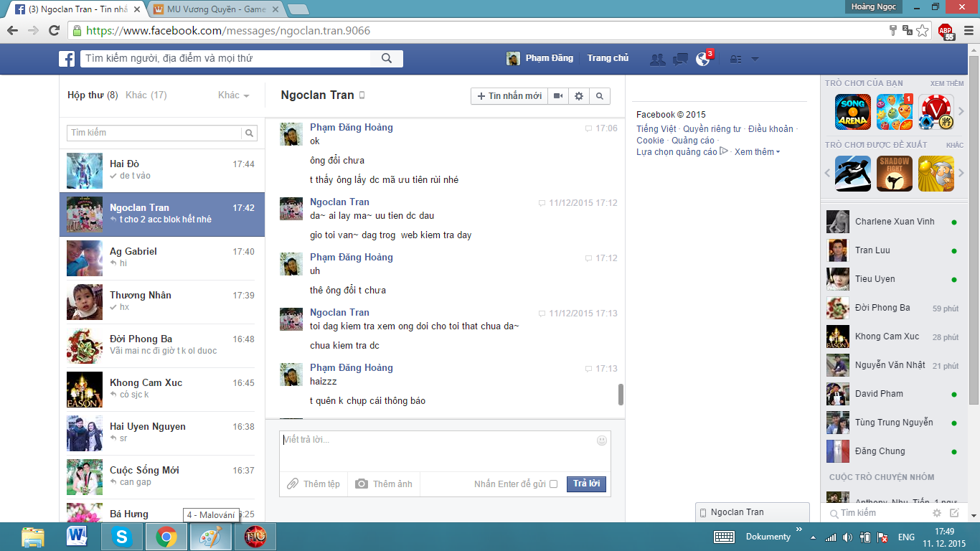Image resolution: width=980 pixels, height=551 pixels.
Task: Open the Hai Đò conversation
Action: click(x=162, y=171)
